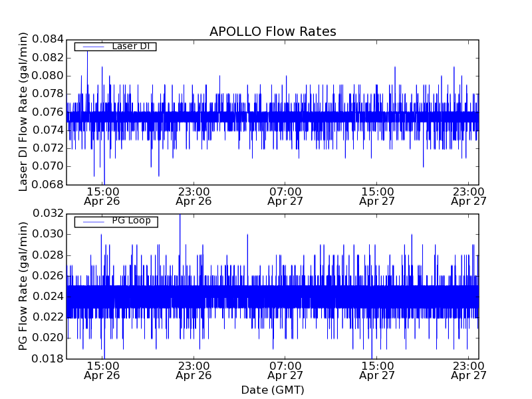Select the 0.084 y-axis tick value
This screenshot has height=399, width=532.
click(x=48, y=39)
